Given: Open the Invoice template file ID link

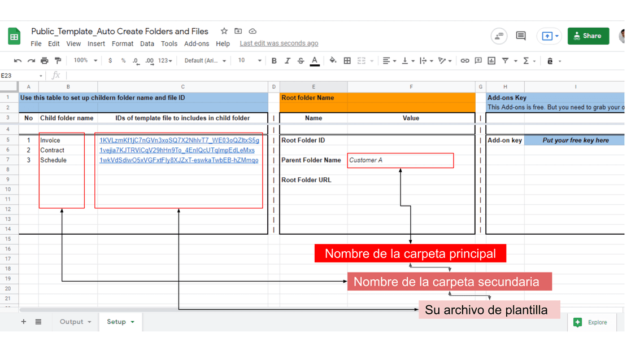Looking at the screenshot, I should tap(179, 141).
